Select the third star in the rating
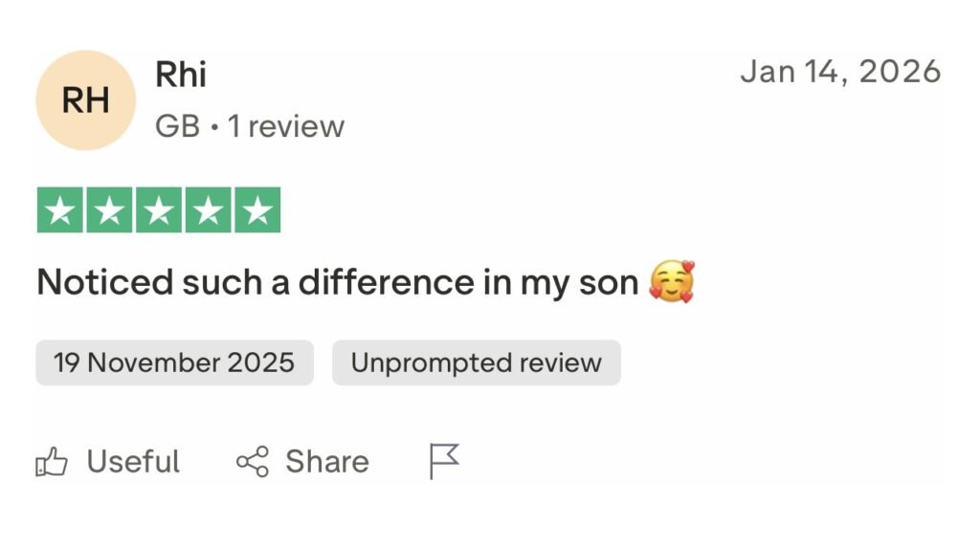Viewport: 980px width, 549px height. point(159,210)
